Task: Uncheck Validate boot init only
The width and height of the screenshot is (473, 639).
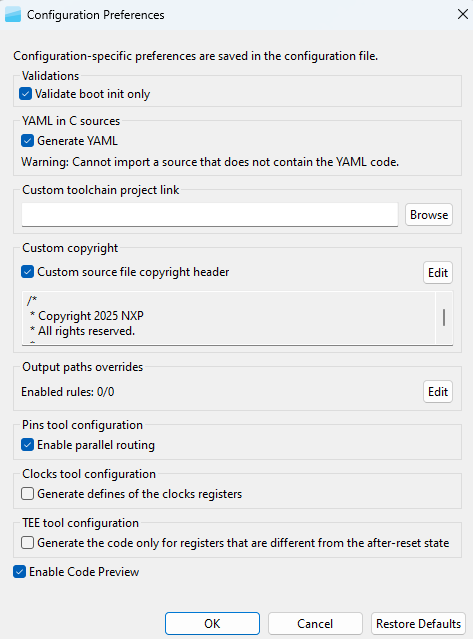Action: click(x=25, y=94)
